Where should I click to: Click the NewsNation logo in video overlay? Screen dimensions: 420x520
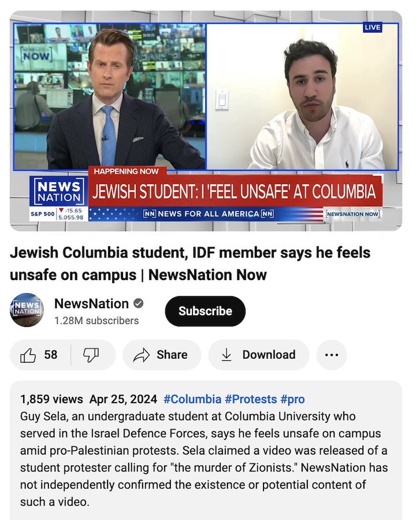(x=59, y=191)
